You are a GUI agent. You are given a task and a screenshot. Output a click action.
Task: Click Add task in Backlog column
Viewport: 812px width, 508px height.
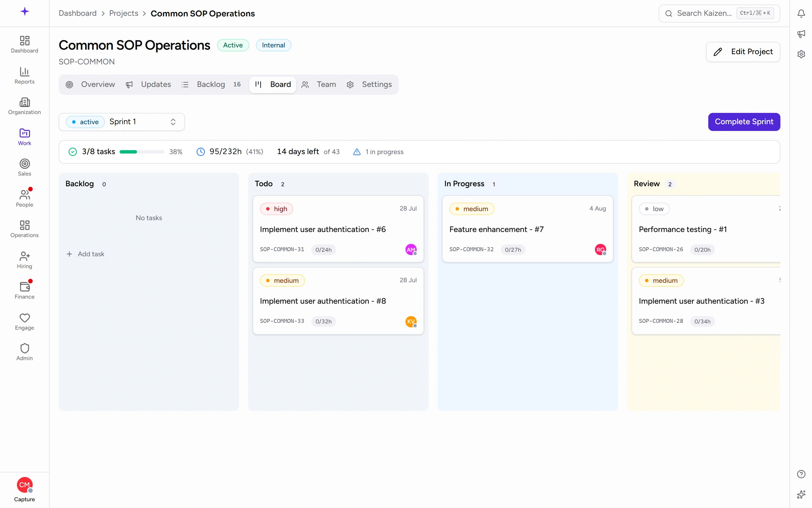click(x=85, y=254)
